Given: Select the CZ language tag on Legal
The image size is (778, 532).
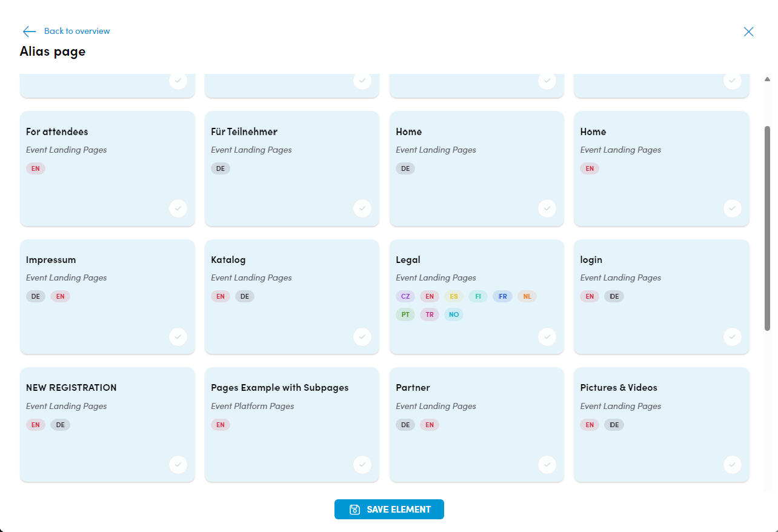Looking at the screenshot, I should [405, 296].
